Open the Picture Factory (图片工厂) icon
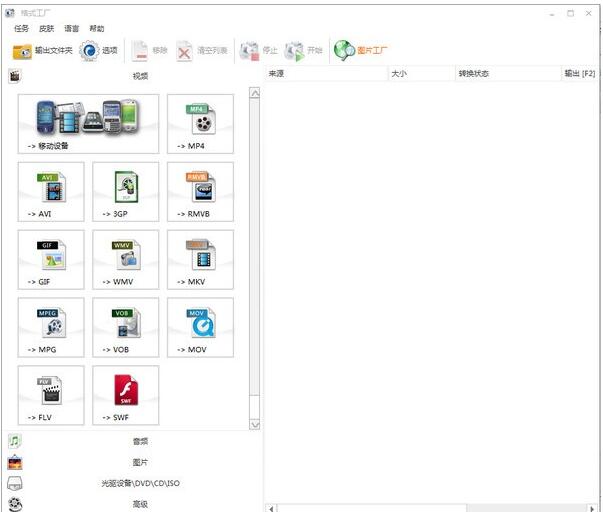This screenshot has height=512, width=603. (x=344, y=50)
